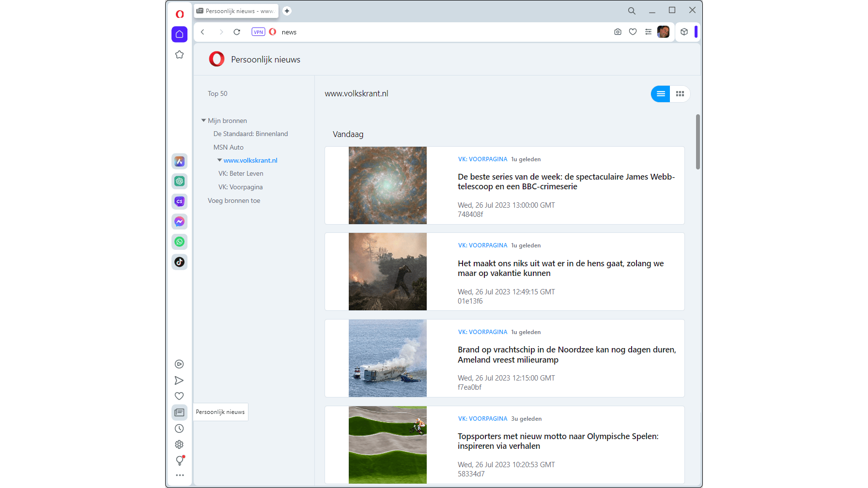Toggle the VPN badge
This screenshot has width=868, height=488.
tap(259, 32)
